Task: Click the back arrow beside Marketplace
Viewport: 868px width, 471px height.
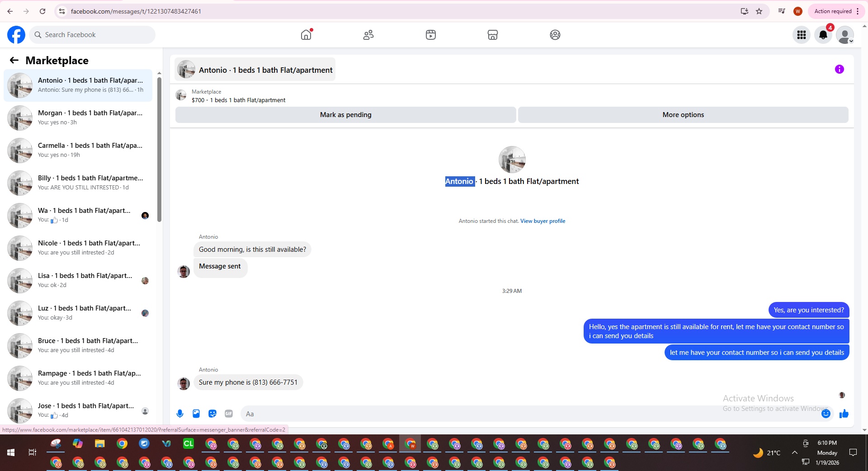Action: point(14,60)
